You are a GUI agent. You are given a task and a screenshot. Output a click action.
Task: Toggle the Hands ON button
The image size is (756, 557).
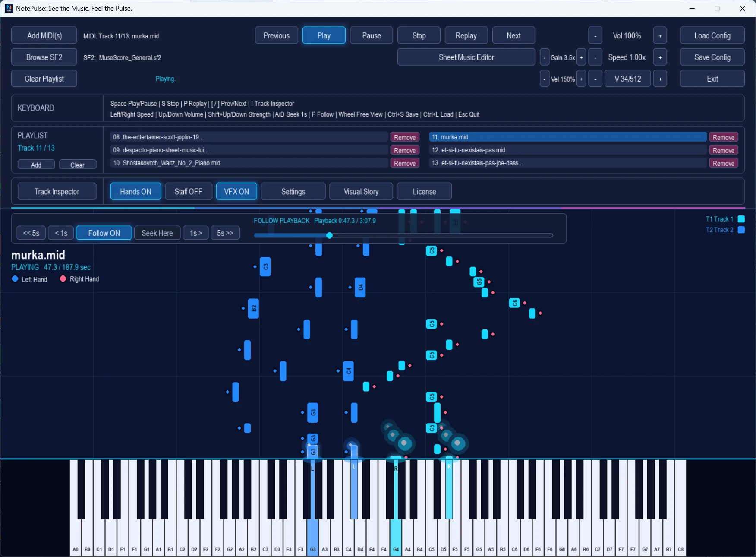click(x=135, y=191)
